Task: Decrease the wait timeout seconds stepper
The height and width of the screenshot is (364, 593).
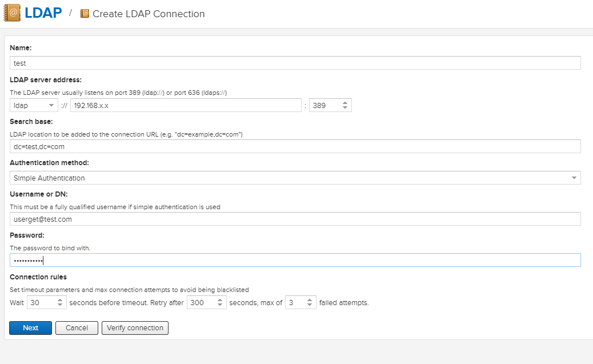Action: [60, 305]
